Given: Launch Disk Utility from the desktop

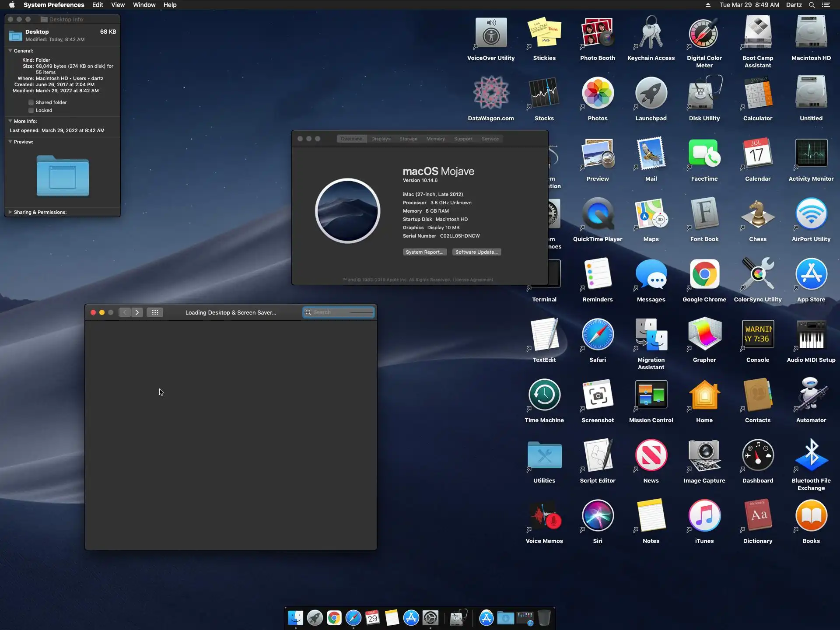Looking at the screenshot, I should 704,93.
